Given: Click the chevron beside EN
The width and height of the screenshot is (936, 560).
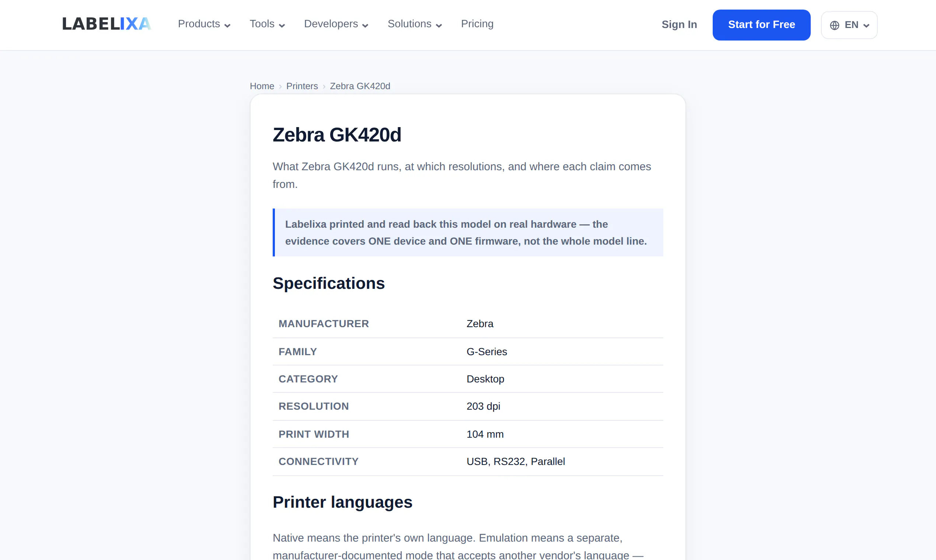Looking at the screenshot, I should [x=867, y=25].
